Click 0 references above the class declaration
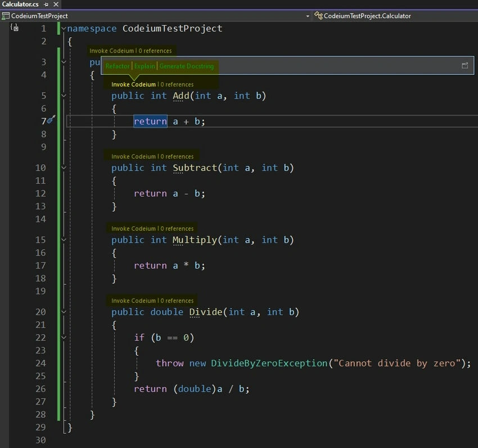This screenshot has height=448, width=478. coord(155,51)
